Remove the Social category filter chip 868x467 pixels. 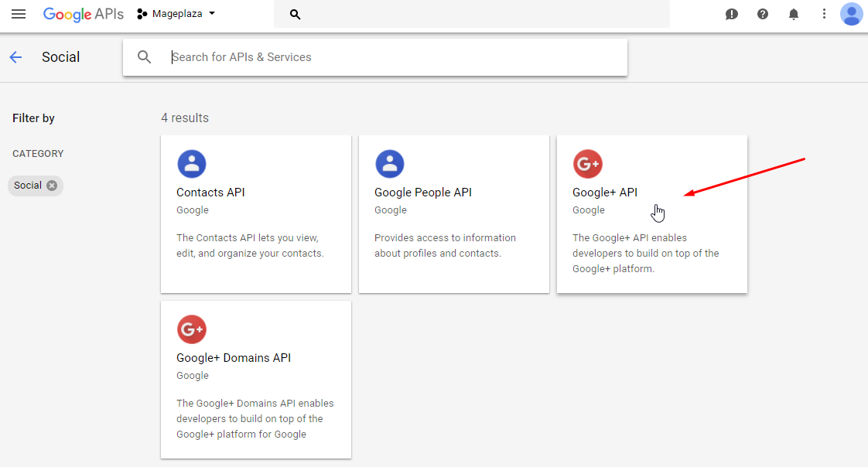pyautogui.click(x=52, y=186)
